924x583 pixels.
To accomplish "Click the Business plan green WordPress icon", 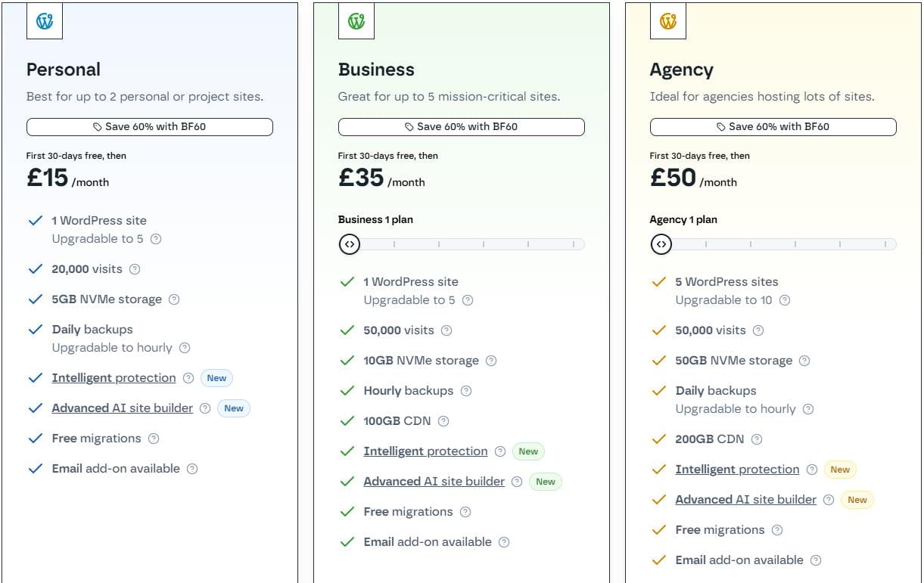I will tap(356, 21).
